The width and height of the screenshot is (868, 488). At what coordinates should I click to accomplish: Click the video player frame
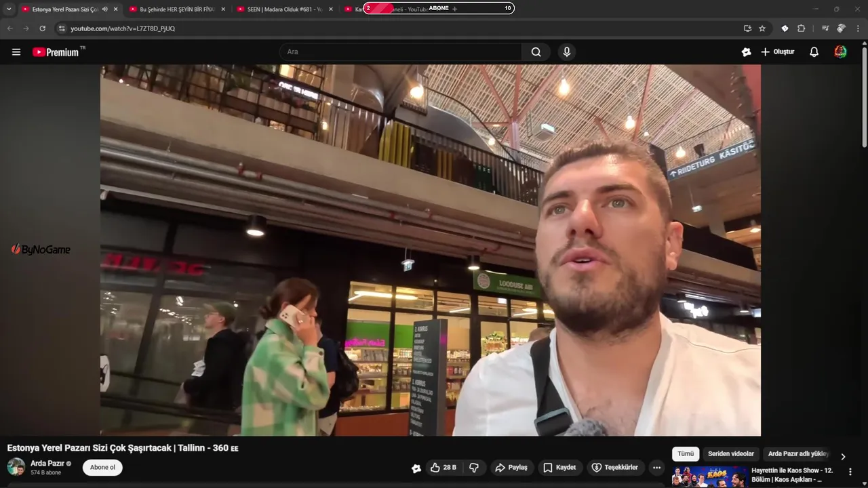(x=431, y=250)
